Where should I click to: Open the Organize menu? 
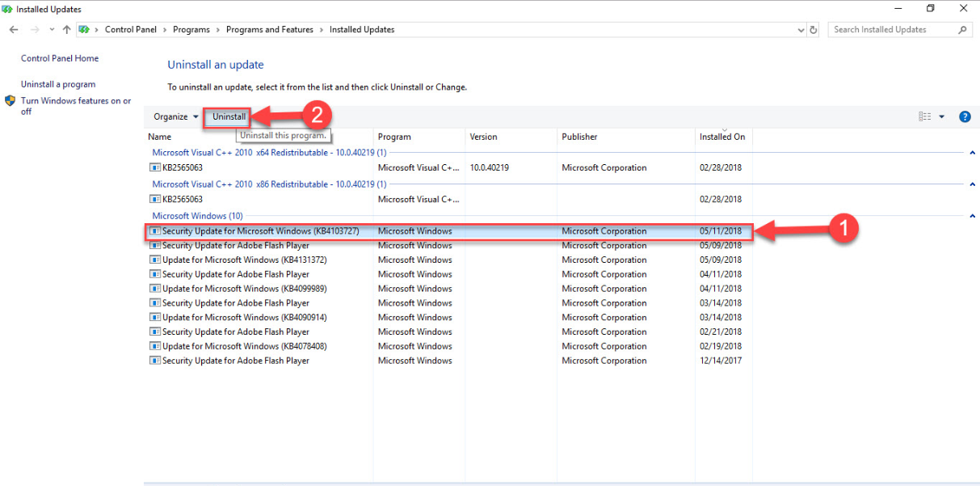pyautogui.click(x=176, y=116)
